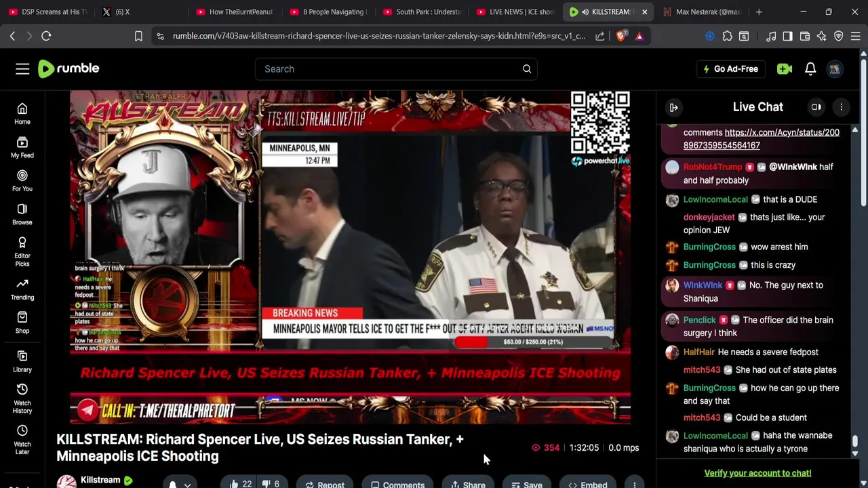Click the HalfHair username in chat
Image resolution: width=868 pixels, height=488 pixels.
click(x=699, y=352)
